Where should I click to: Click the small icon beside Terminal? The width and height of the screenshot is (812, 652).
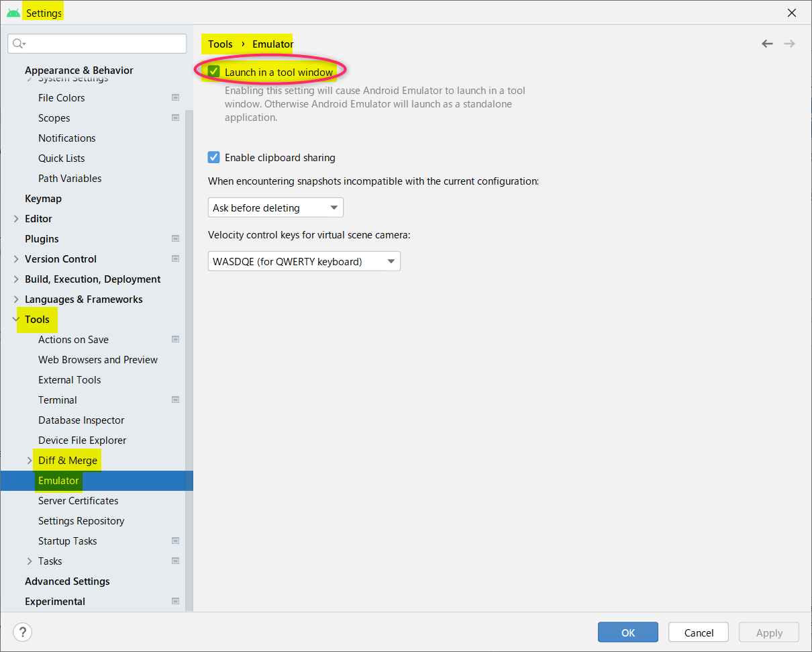[x=175, y=400]
